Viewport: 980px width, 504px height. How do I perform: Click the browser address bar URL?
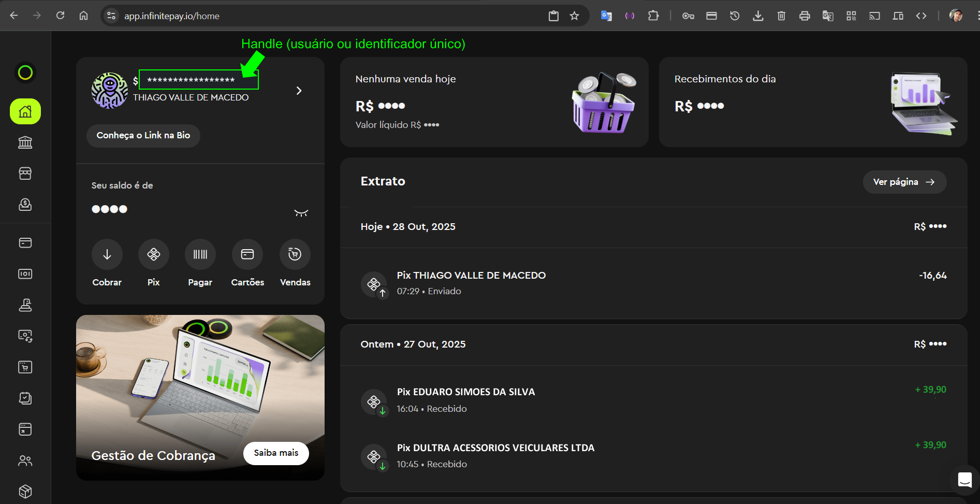172,16
